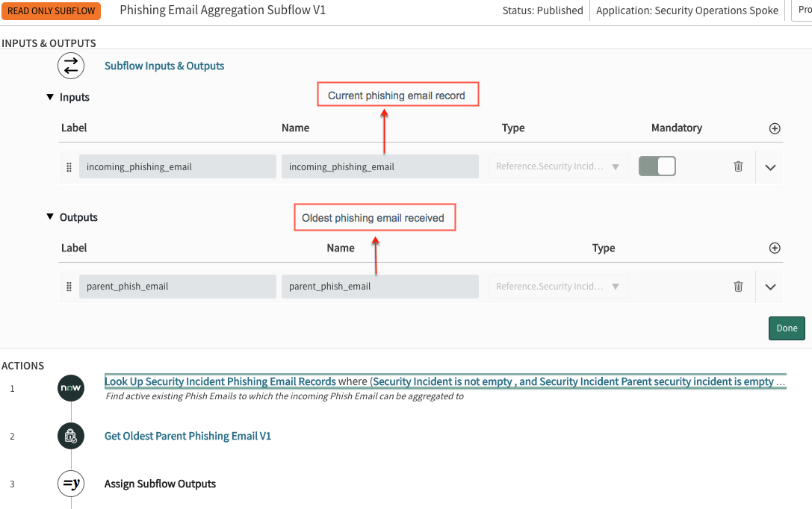
Task: Grab the drag handle of the incoming_phishing_email row
Action: (x=69, y=167)
